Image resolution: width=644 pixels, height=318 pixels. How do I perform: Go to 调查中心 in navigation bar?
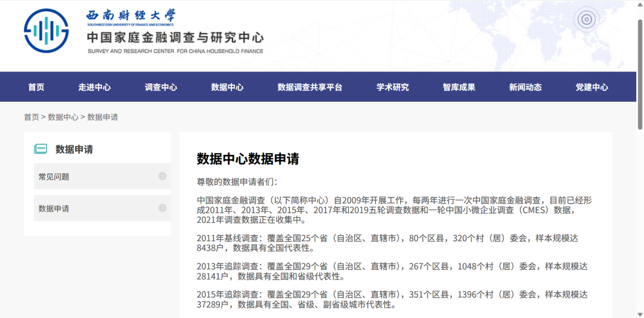160,87
